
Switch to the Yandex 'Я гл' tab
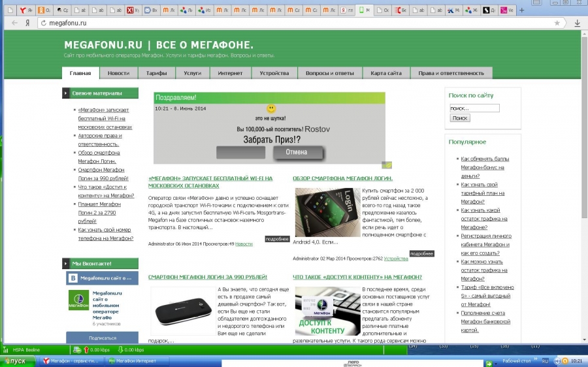(x=346, y=10)
